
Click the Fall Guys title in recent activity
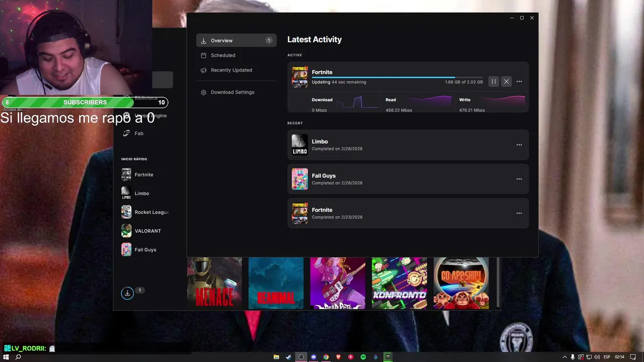click(324, 176)
